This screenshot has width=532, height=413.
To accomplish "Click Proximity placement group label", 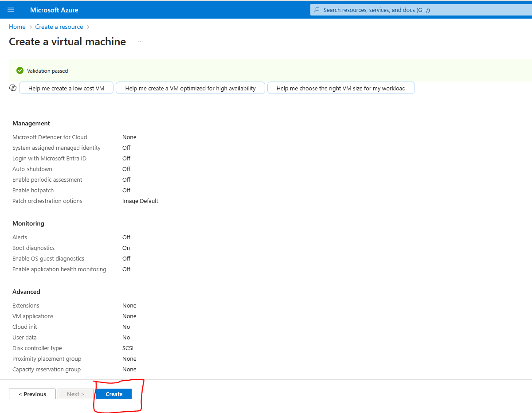I will click(x=47, y=358).
